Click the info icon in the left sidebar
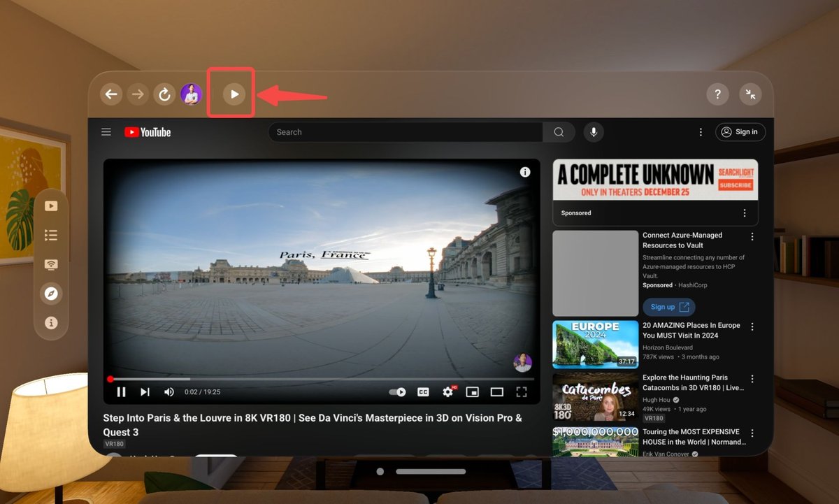 [51, 323]
